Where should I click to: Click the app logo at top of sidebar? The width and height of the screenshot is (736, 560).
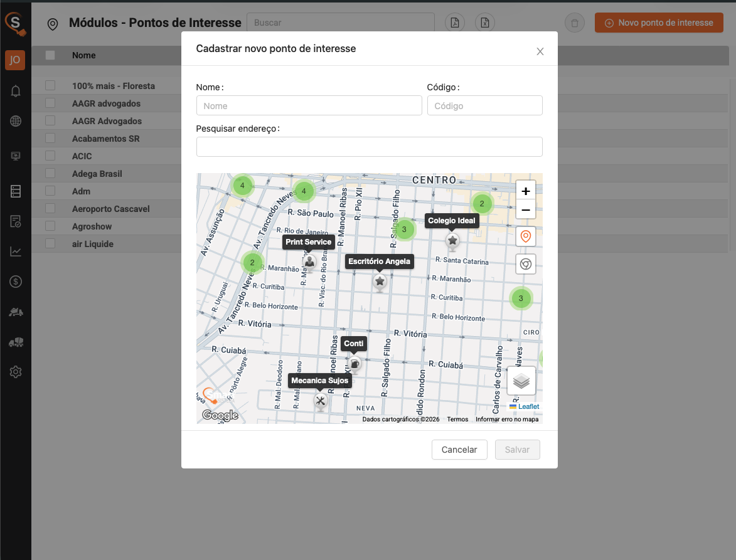click(15, 24)
